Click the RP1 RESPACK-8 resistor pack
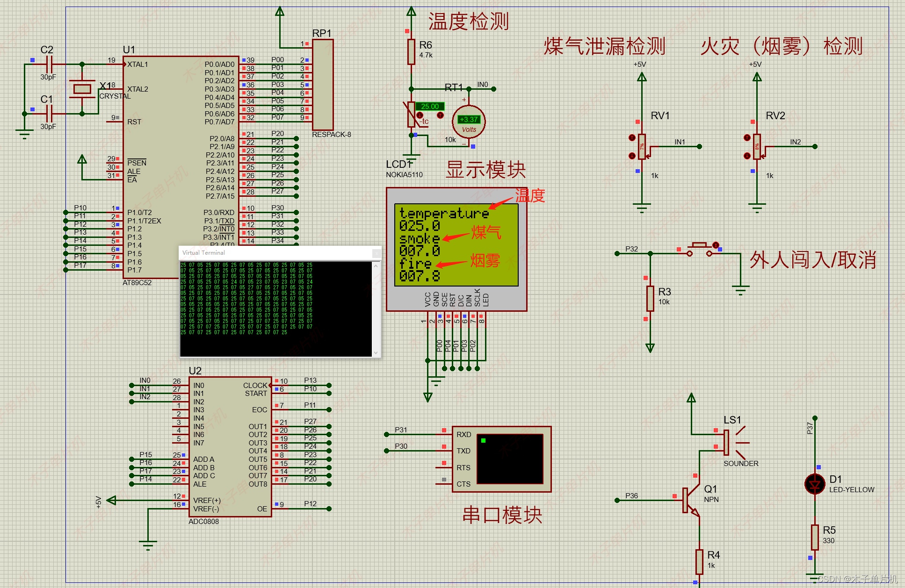The image size is (905, 588). pos(323,85)
